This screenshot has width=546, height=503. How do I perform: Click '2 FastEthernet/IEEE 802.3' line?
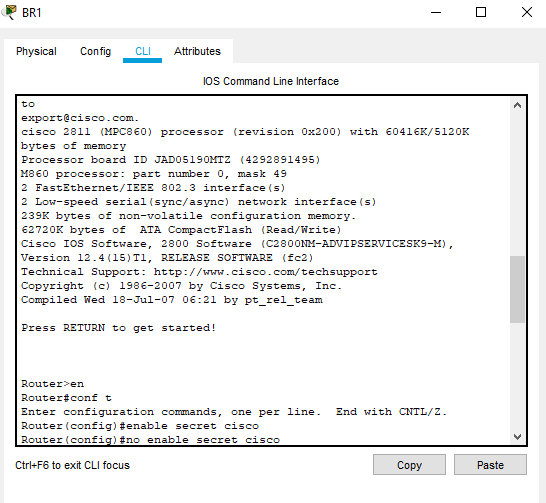click(153, 188)
